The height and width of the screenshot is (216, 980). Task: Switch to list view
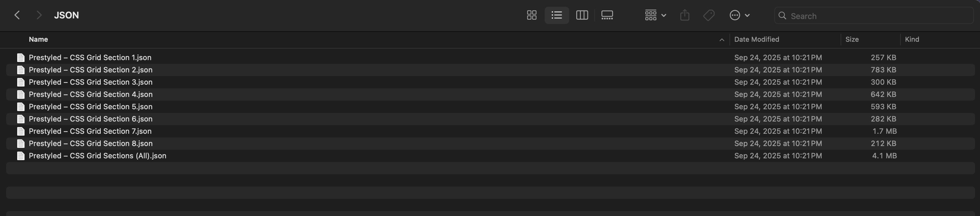click(x=557, y=15)
